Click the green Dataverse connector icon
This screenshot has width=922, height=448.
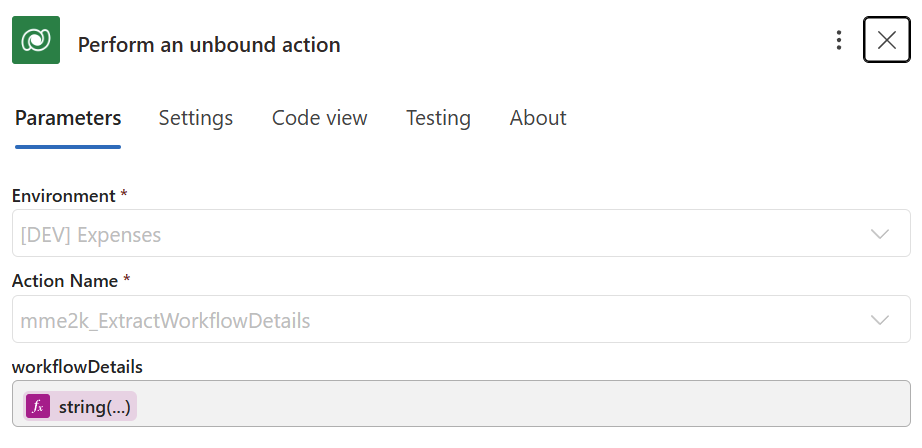click(36, 40)
